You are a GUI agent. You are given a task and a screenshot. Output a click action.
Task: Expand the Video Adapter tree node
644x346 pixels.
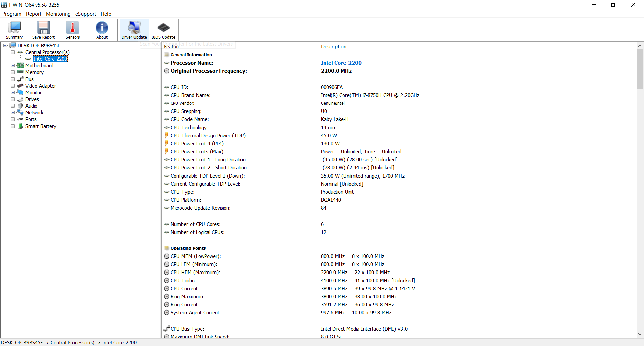(x=13, y=86)
